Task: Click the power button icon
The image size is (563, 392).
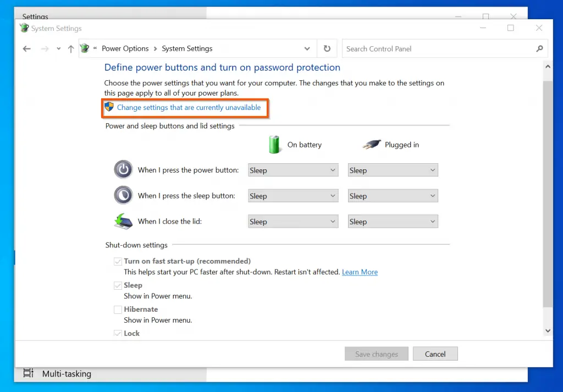Action: pyautogui.click(x=123, y=170)
